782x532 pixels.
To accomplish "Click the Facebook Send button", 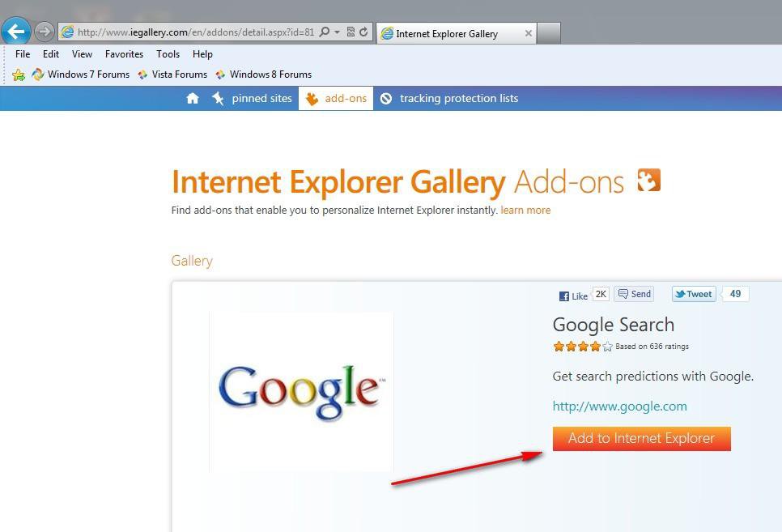I will [x=634, y=294].
